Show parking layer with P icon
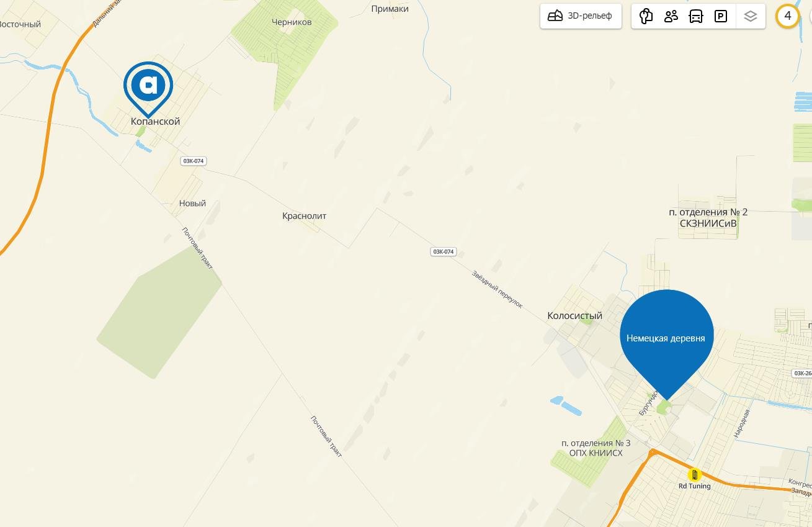 721,16
